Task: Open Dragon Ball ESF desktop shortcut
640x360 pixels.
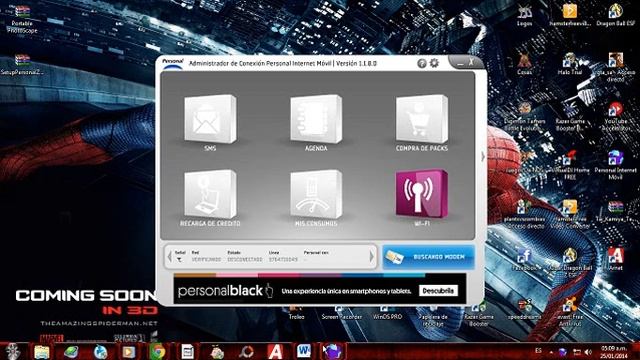Action: 616,16
